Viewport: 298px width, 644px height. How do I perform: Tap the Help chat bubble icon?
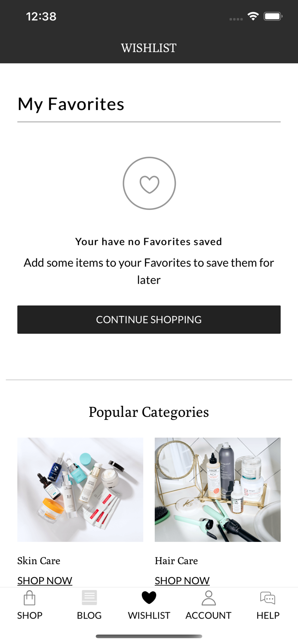tap(267, 597)
